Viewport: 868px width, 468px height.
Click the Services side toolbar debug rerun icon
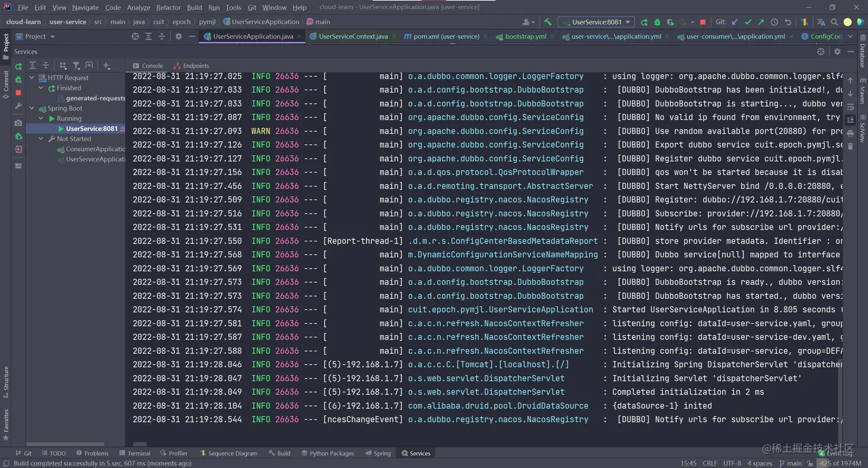pos(18,79)
